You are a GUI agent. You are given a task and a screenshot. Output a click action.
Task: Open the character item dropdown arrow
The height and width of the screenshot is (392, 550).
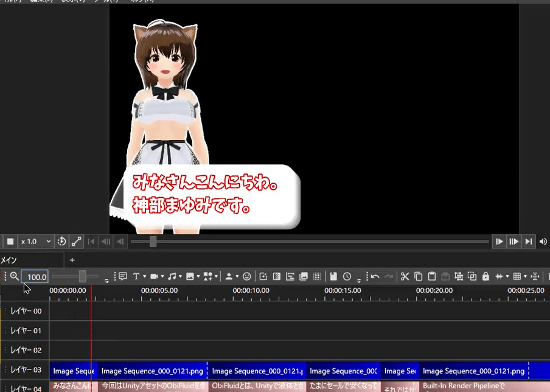pyautogui.click(x=237, y=276)
